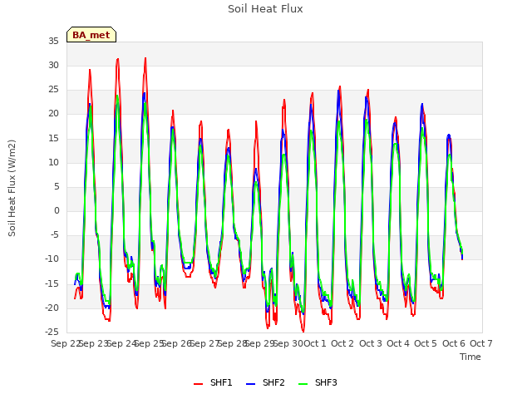Click the 10 y-axis tick label
Image resolution: width=532 pixels, height=399 pixels.
[x=53, y=162]
